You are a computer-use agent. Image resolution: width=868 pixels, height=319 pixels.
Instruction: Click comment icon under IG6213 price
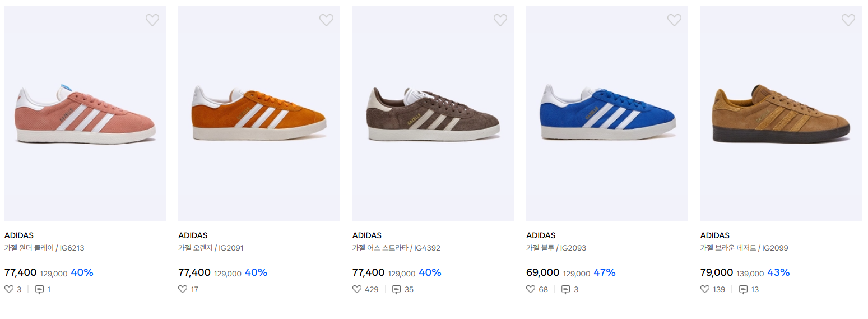coord(39,289)
